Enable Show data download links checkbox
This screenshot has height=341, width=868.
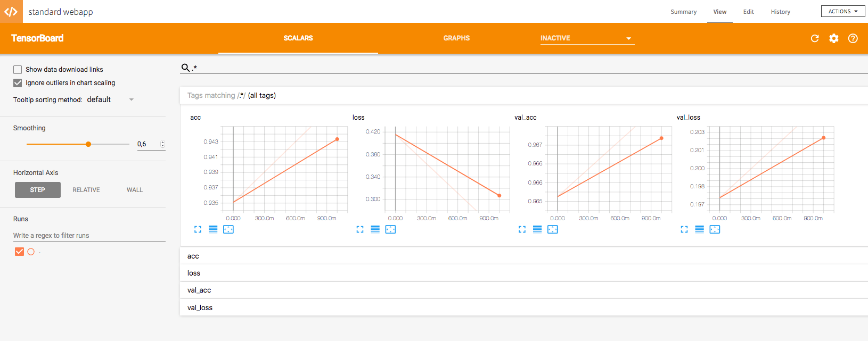(18, 70)
